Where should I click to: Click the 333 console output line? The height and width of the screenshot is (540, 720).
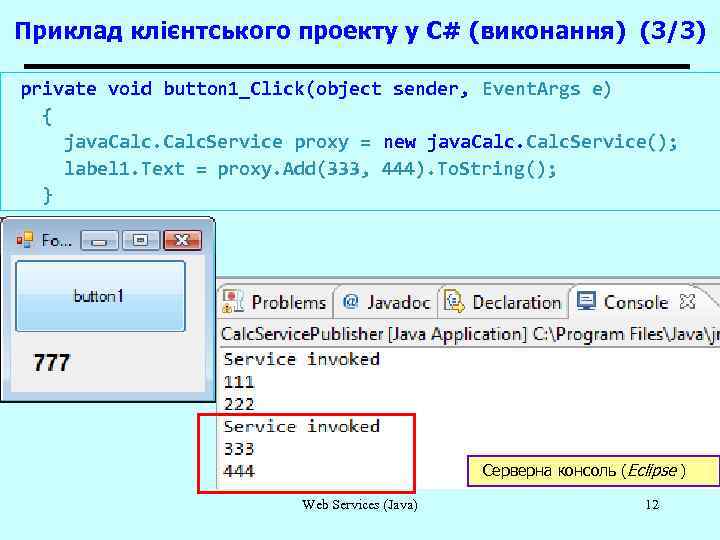[239, 449]
